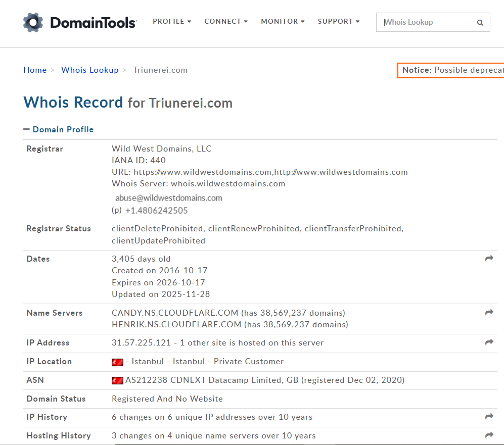This screenshot has width=504, height=445.
Task: Click the Dates row label
Action: click(x=38, y=259)
